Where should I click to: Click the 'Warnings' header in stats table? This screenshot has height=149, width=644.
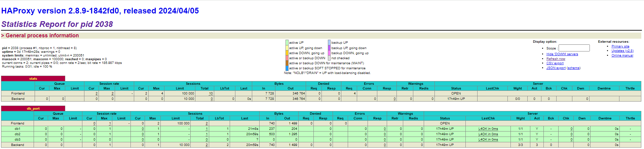point(416,84)
